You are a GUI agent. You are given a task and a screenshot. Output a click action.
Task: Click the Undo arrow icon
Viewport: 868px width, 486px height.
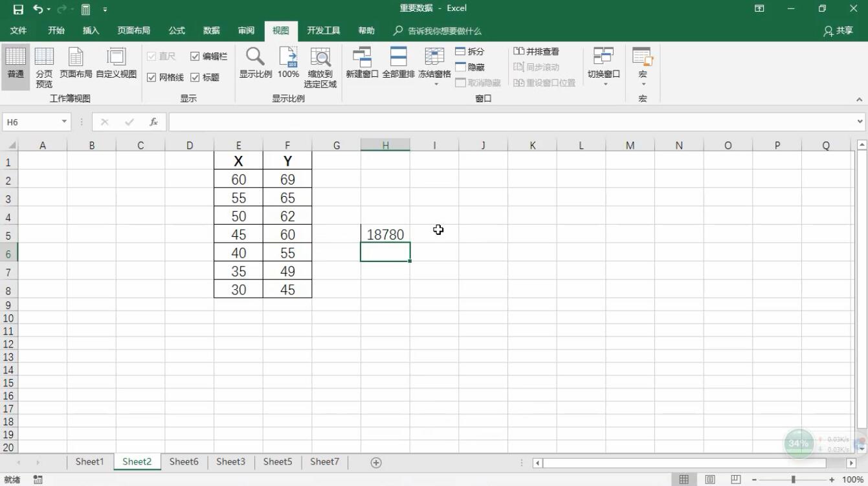(x=38, y=9)
